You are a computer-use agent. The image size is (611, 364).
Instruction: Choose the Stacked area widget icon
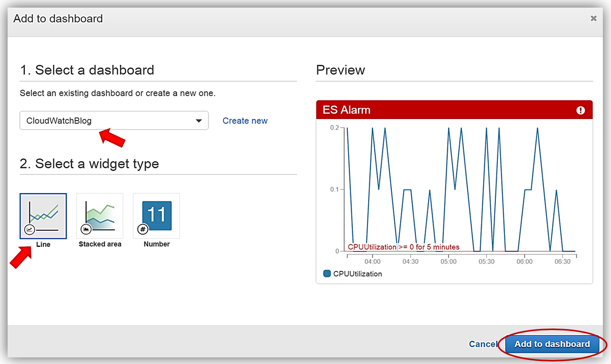pos(99,215)
